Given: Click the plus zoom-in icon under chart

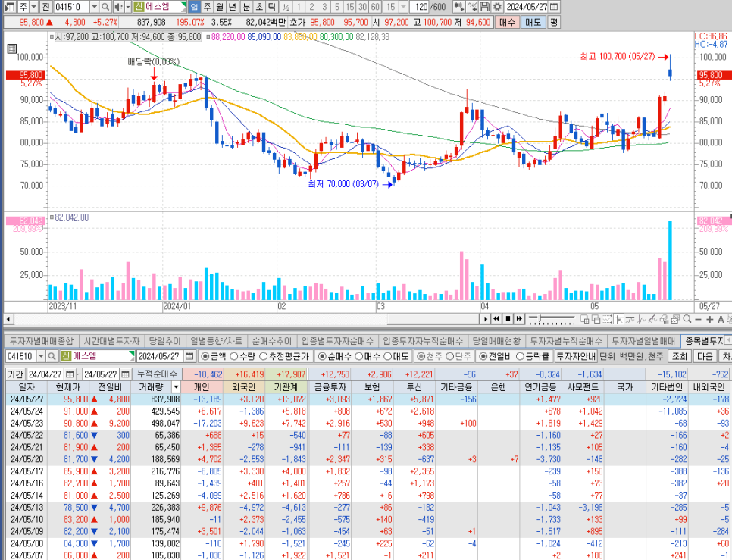Looking at the screenshot, I should coord(709,319).
